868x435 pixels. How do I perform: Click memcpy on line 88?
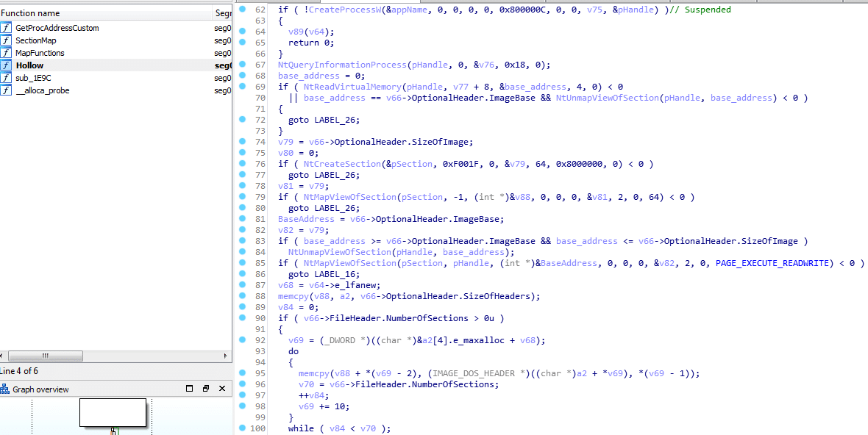point(294,295)
